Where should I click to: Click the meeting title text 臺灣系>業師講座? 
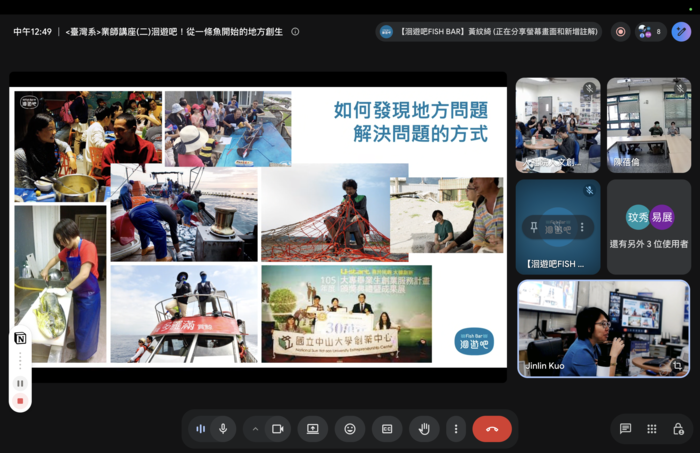(174, 32)
